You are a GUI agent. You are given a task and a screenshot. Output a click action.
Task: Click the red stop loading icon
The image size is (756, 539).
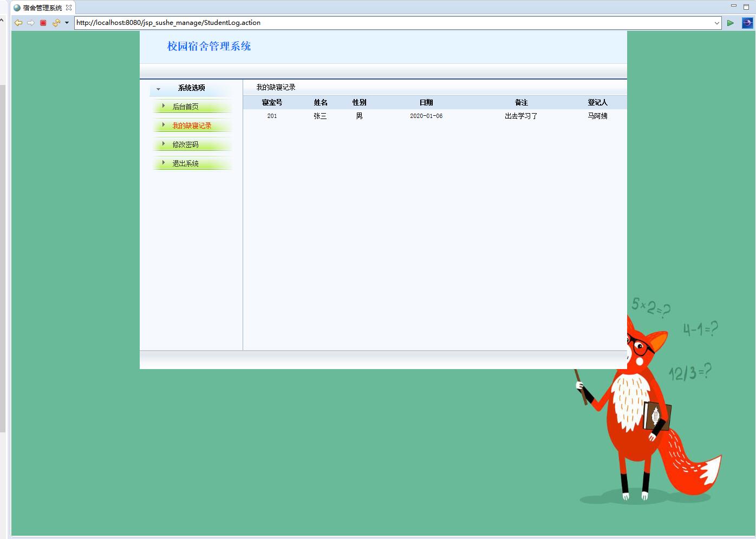click(43, 23)
